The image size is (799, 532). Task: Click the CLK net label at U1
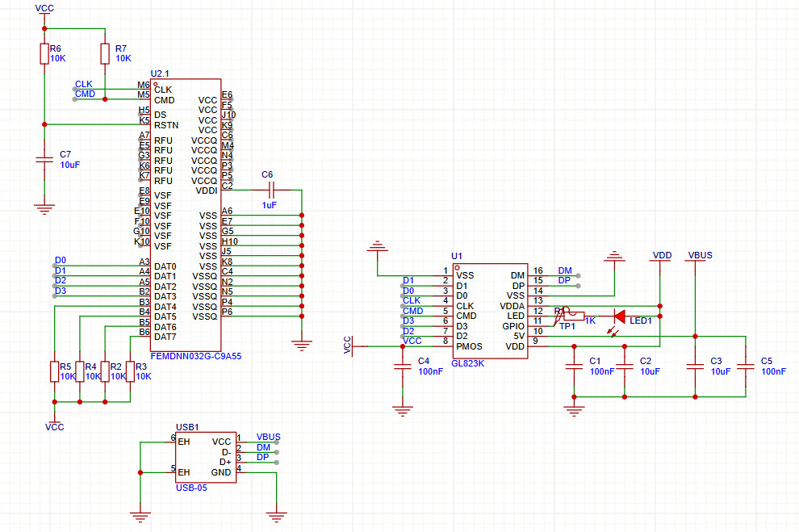click(x=412, y=300)
